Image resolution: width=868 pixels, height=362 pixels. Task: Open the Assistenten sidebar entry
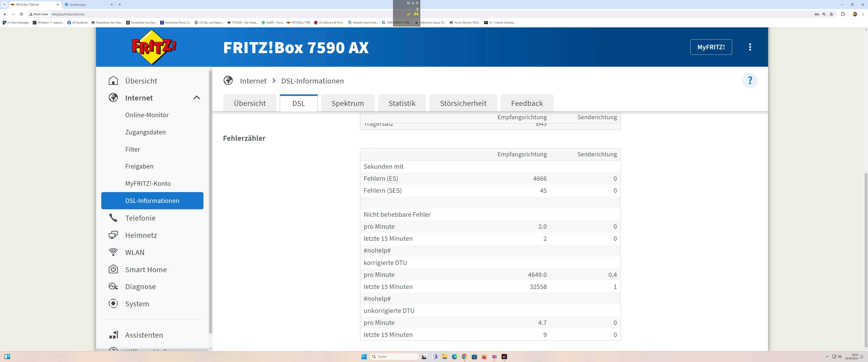pyautogui.click(x=144, y=335)
